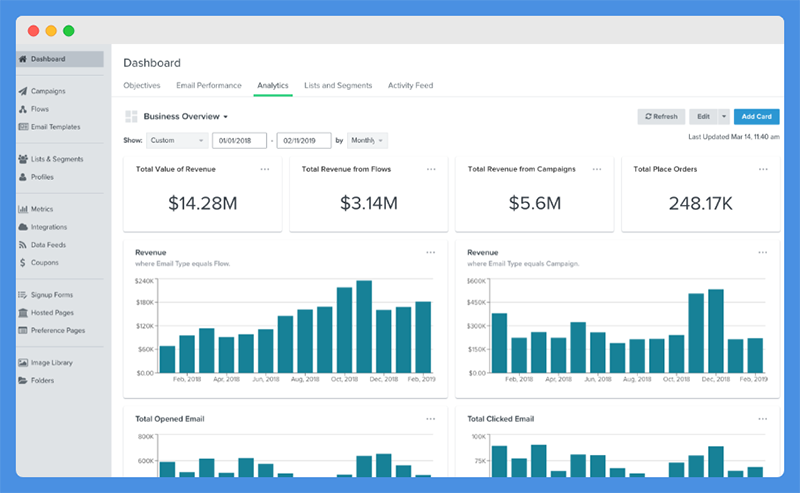
Task: Click the dashboard grid layout icon
Action: (x=131, y=117)
